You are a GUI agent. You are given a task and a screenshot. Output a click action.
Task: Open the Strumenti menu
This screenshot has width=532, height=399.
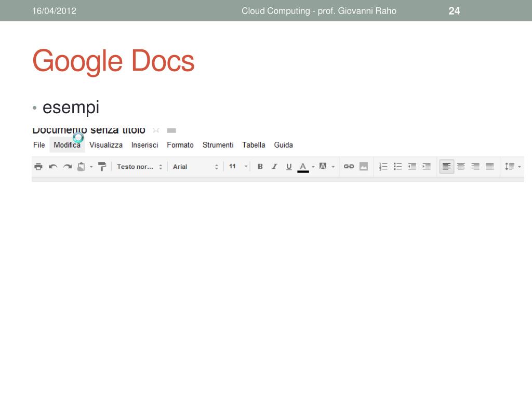218,145
